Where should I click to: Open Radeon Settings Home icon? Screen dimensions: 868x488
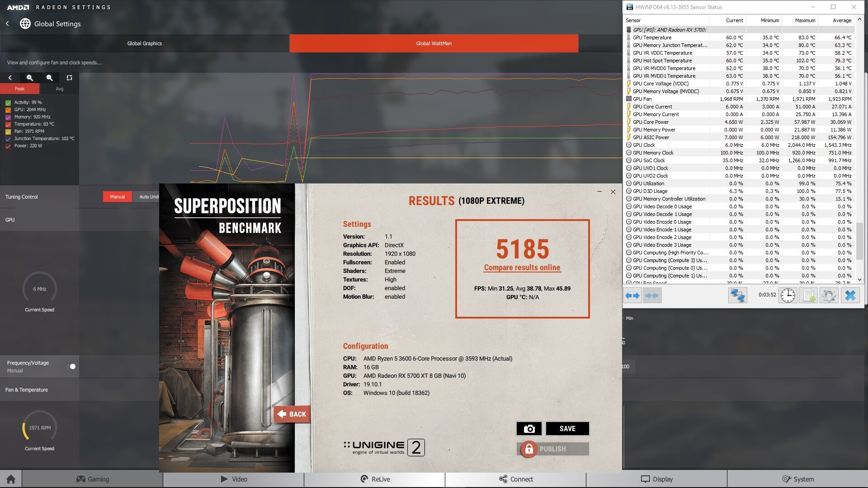[x=11, y=479]
